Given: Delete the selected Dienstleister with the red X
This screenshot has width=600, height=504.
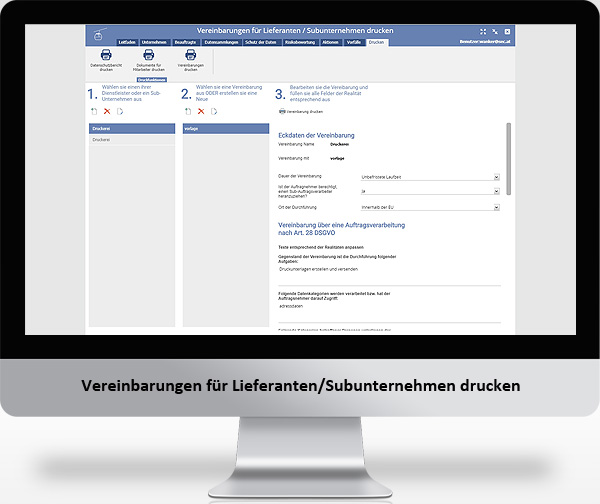Looking at the screenshot, I should point(107,111).
